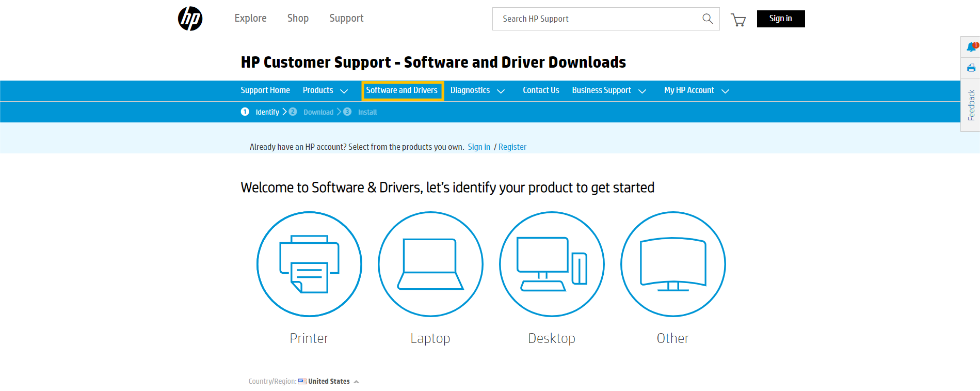This screenshot has width=980, height=391.
Task: Open the shopping cart
Action: [738, 20]
